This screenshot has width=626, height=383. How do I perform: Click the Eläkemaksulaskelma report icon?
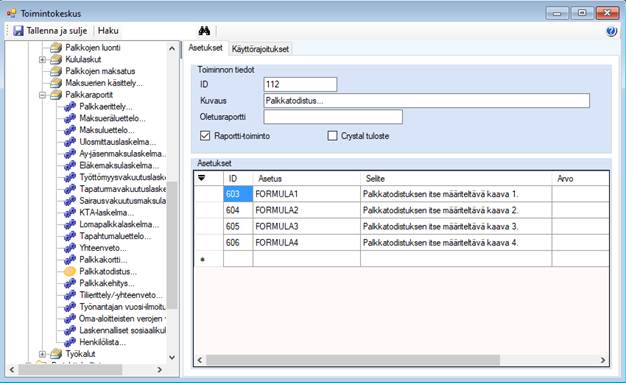tap(70, 166)
